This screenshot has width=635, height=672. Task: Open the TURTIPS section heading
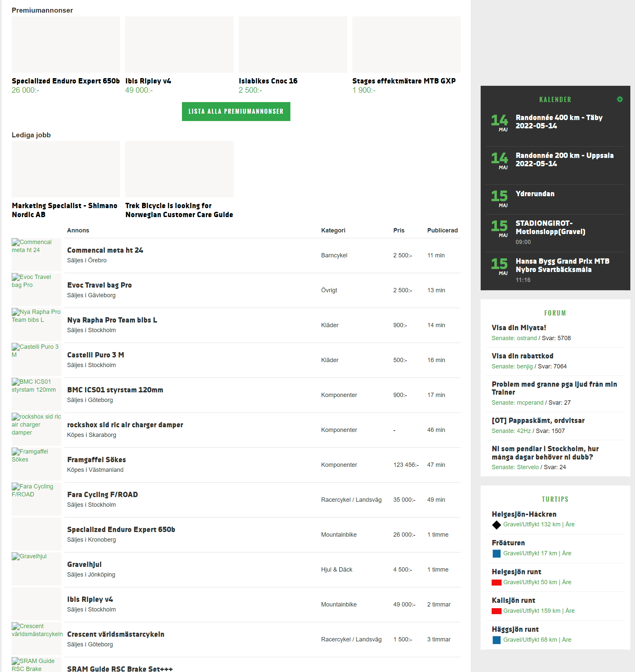click(555, 499)
